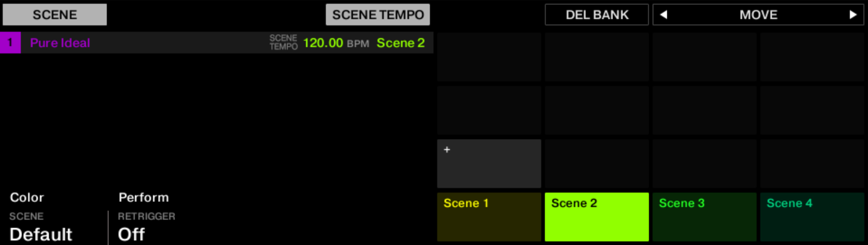Select the Pure Ideal scene name

[x=60, y=43]
